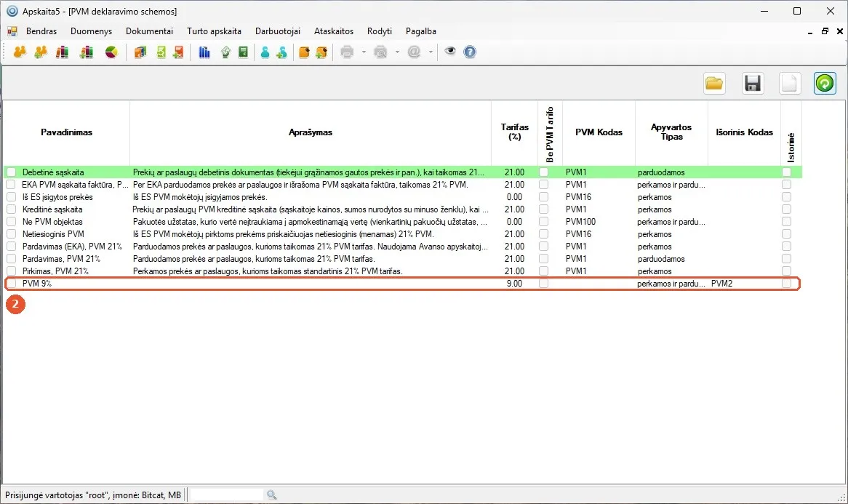Click the print preview magnifier icon
The height and width of the screenshot is (504, 848).
(x=381, y=52)
